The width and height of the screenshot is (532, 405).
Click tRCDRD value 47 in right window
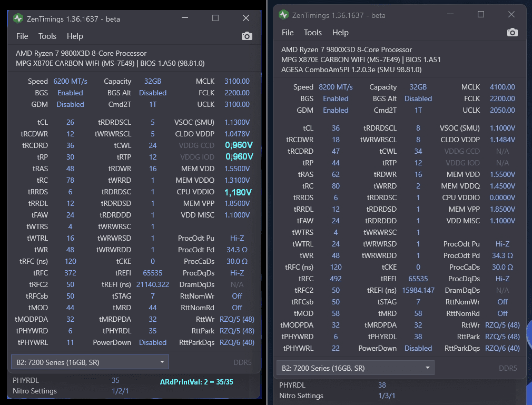336,151
